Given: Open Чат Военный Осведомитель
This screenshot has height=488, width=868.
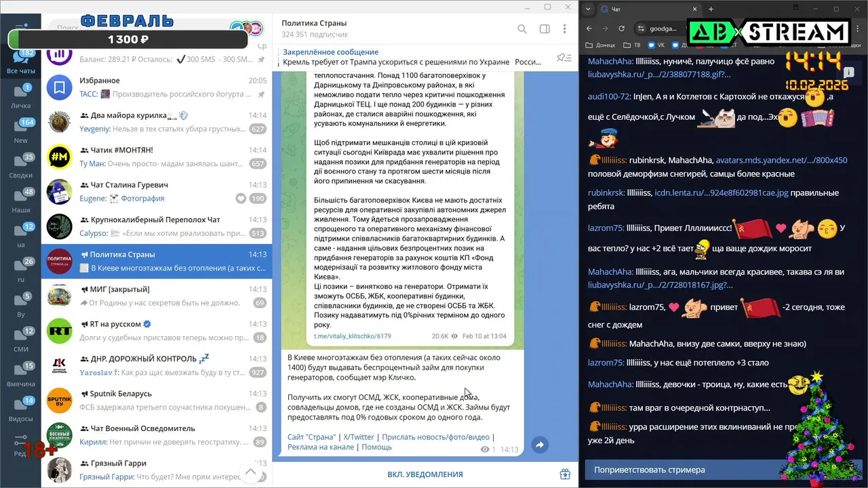Looking at the screenshot, I should (157, 435).
